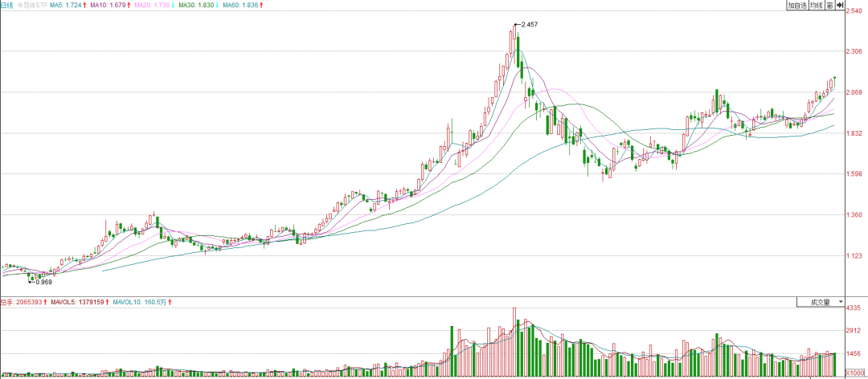Click the 半导体ETF name label
This screenshot has height=379, width=868.
click(31, 5)
